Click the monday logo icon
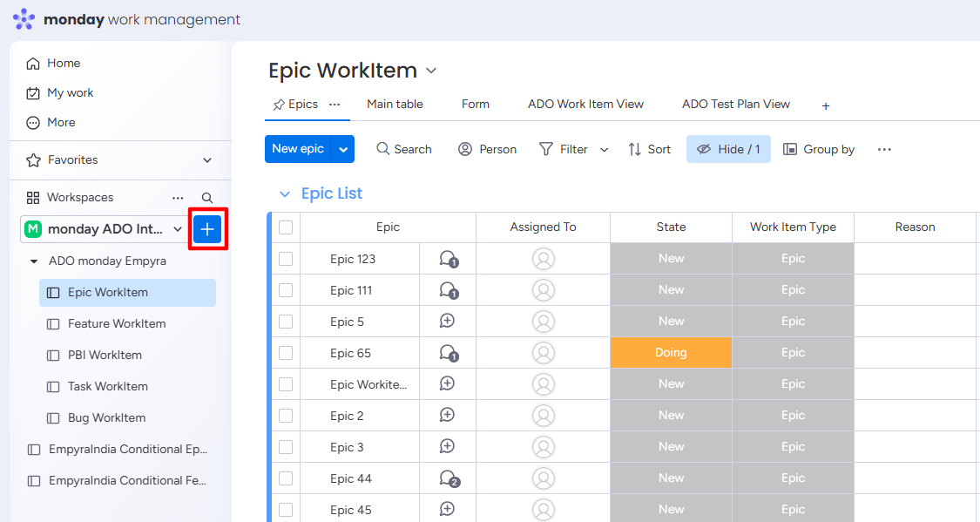 click(24, 19)
